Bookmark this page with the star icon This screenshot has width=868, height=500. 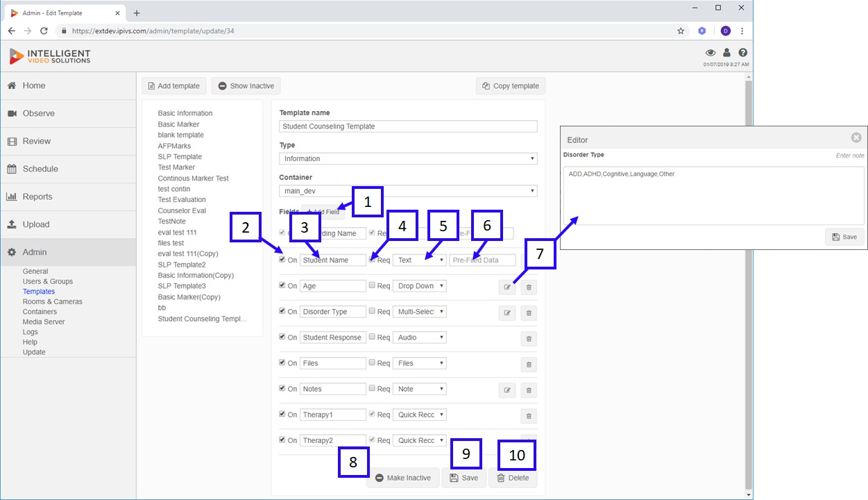tap(681, 31)
